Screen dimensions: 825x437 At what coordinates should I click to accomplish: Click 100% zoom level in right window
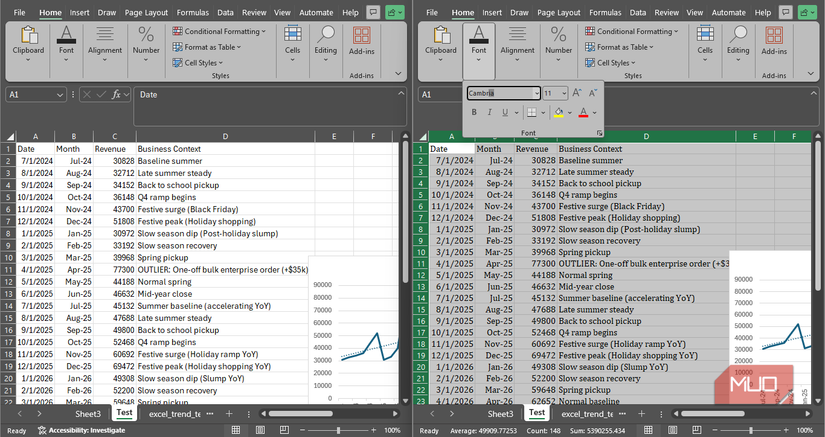click(804, 430)
